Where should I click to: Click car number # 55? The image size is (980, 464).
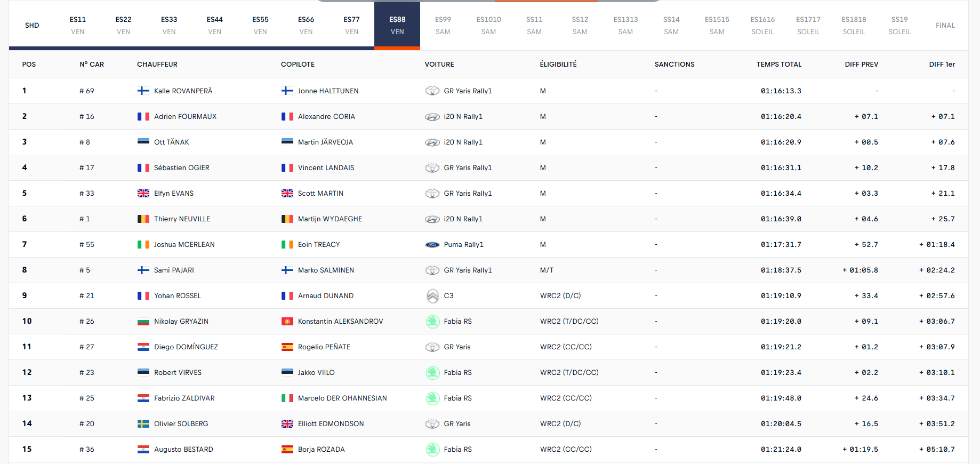click(87, 244)
